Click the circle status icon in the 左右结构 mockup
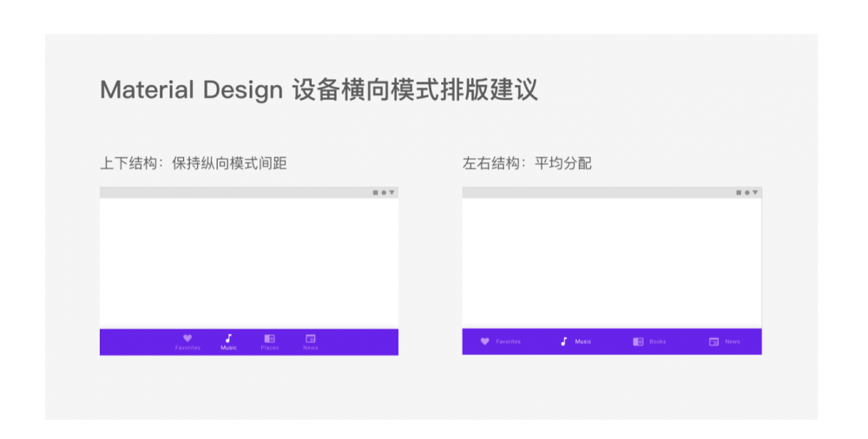 pos(746,193)
